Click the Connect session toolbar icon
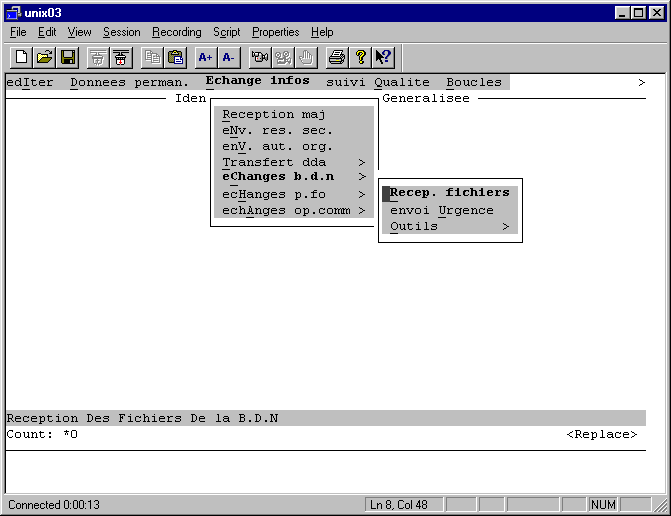Screen dimensions: 671x516 (x=98, y=57)
